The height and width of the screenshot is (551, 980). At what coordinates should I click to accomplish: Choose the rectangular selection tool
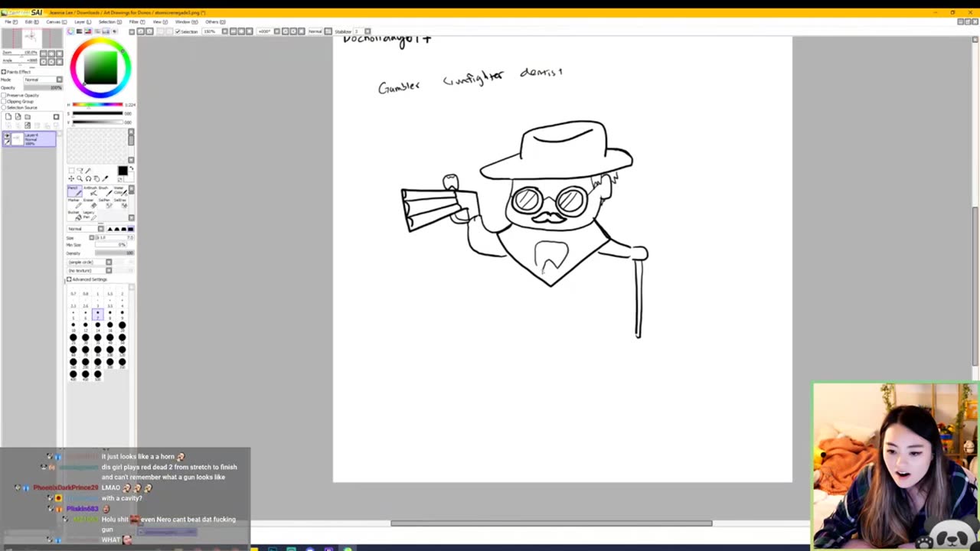(71, 171)
